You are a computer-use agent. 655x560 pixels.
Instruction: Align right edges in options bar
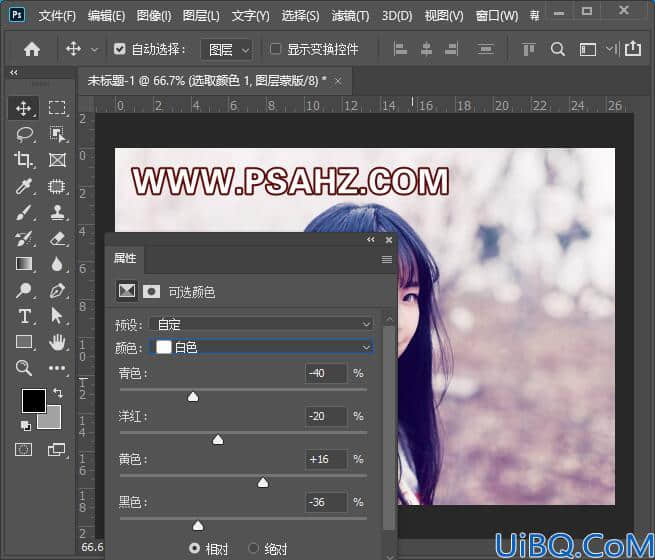pyautogui.click(x=451, y=49)
